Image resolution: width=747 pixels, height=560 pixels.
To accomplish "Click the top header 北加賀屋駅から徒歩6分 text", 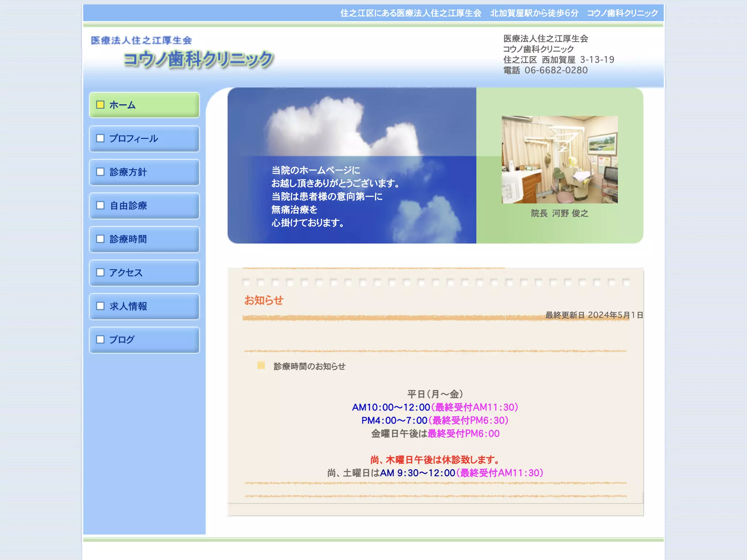I will (x=534, y=13).
